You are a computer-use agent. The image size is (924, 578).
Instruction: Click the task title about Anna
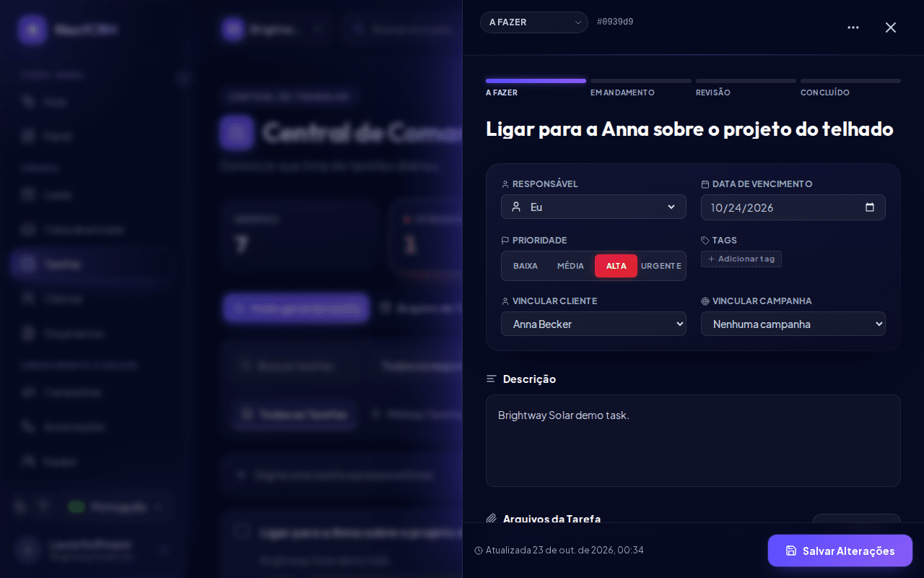tap(689, 129)
